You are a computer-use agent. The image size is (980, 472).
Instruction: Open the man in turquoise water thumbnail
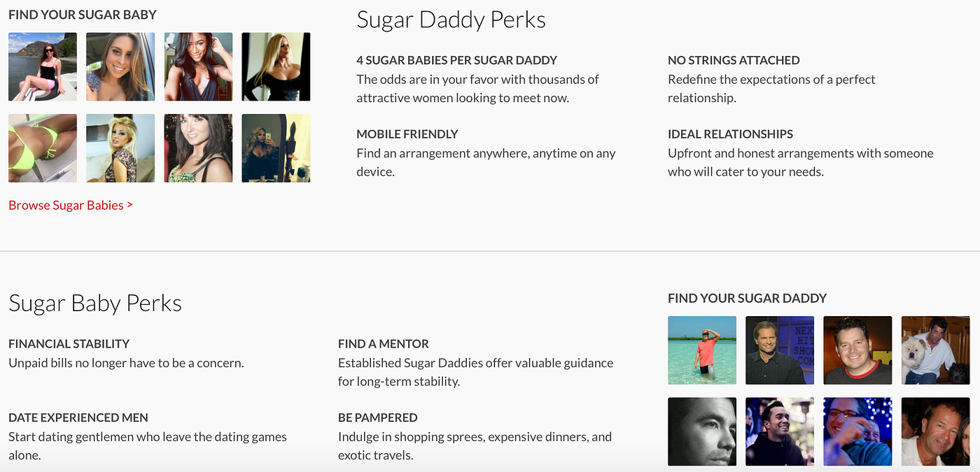pos(702,350)
